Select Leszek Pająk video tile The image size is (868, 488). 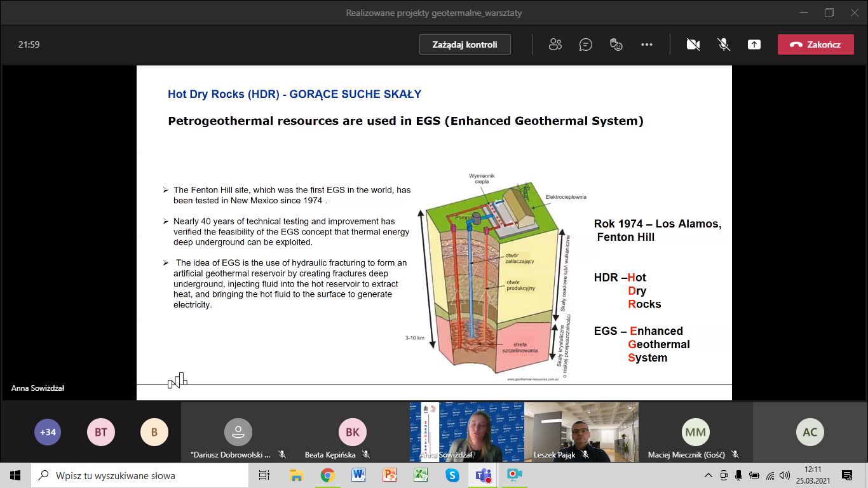[x=581, y=432]
